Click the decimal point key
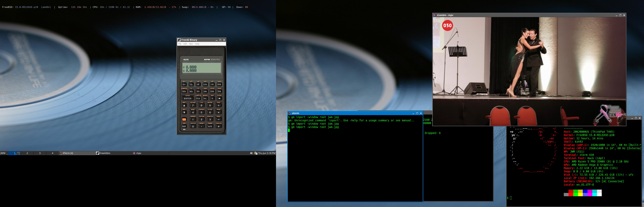 pos(202,126)
